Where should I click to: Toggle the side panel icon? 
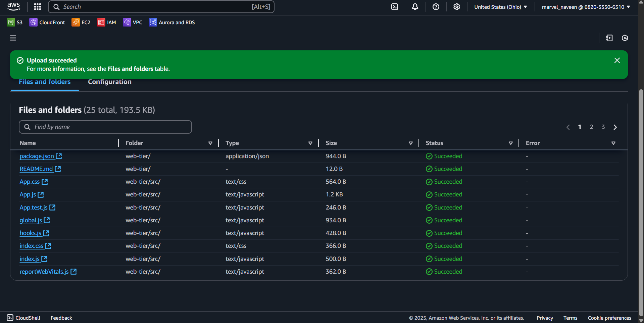(x=609, y=38)
